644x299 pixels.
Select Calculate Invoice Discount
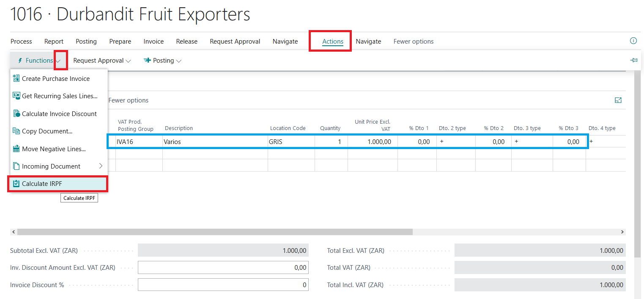(59, 114)
